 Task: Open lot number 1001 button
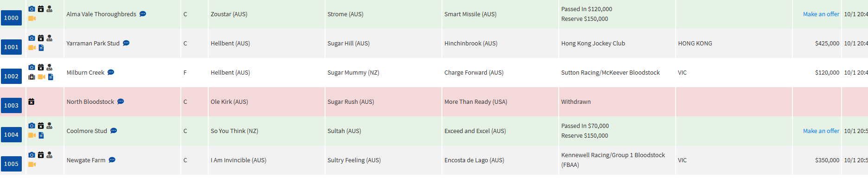point(11,47)
